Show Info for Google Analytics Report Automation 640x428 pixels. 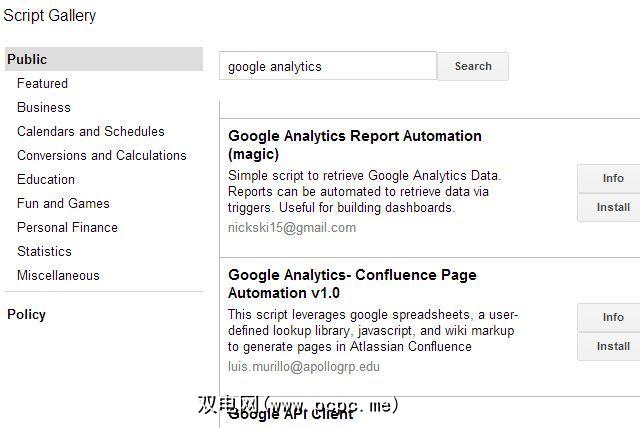(612, 178)
